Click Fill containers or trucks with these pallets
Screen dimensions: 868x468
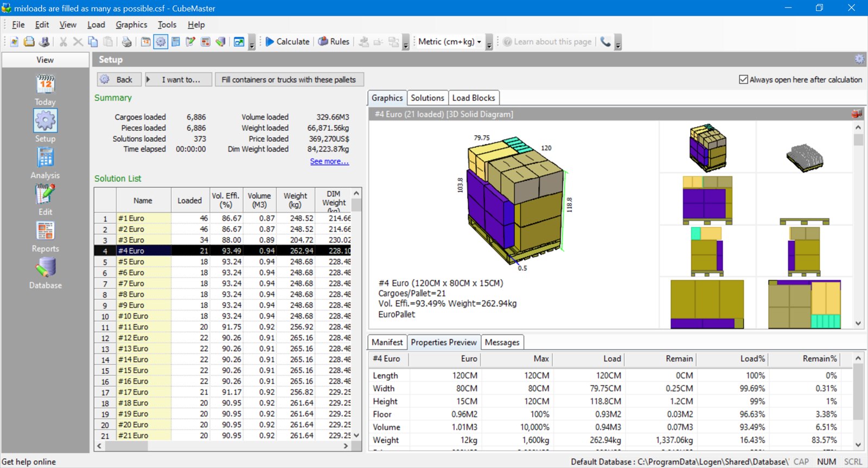click(289, 79)
